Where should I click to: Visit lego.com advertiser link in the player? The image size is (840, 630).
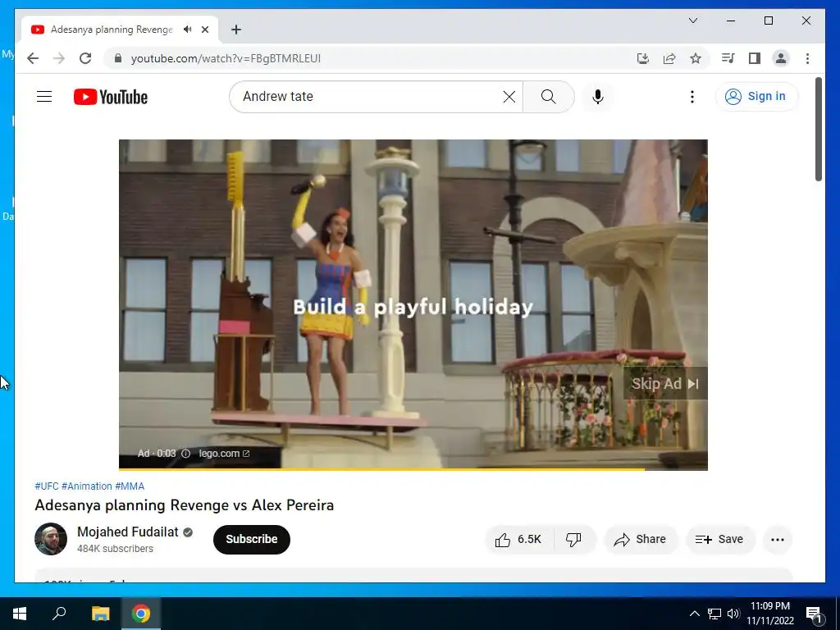[224, 454]
